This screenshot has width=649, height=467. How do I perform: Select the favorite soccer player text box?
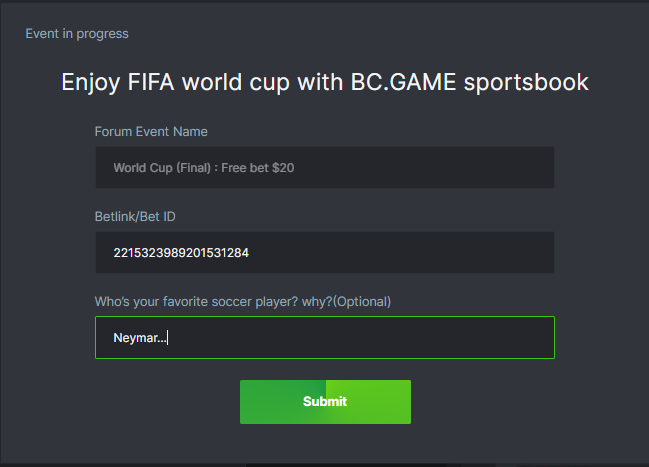click(x=324, y=338)
